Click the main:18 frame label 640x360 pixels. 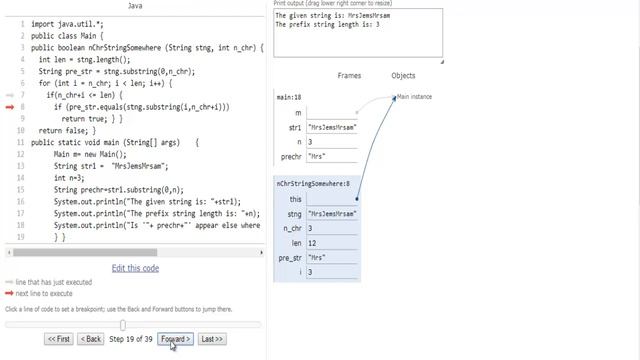[x=289, y=97]
